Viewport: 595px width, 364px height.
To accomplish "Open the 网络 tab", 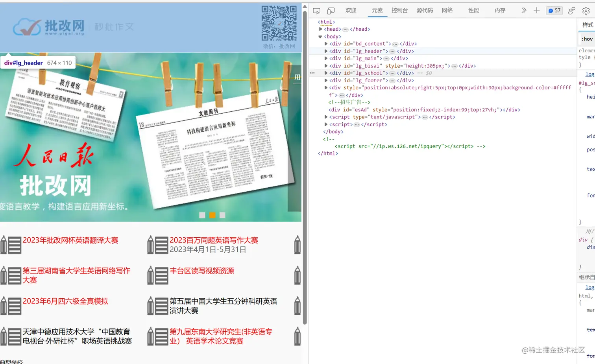I will click(447, 11).
